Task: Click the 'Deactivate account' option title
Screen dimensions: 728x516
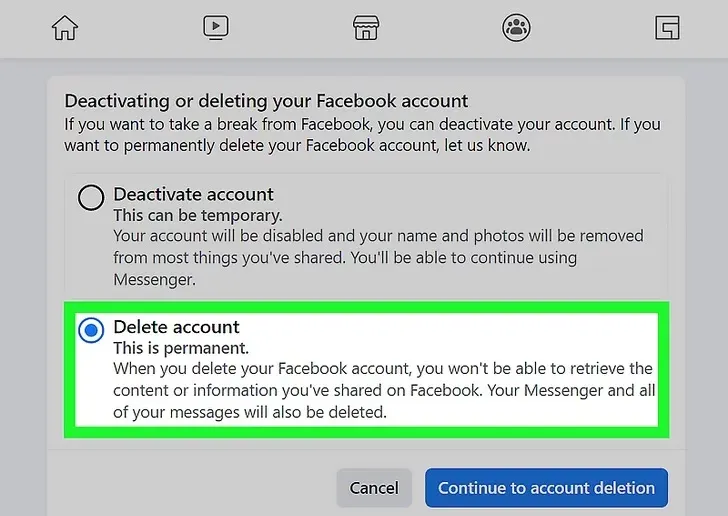Action: point(193,194)
